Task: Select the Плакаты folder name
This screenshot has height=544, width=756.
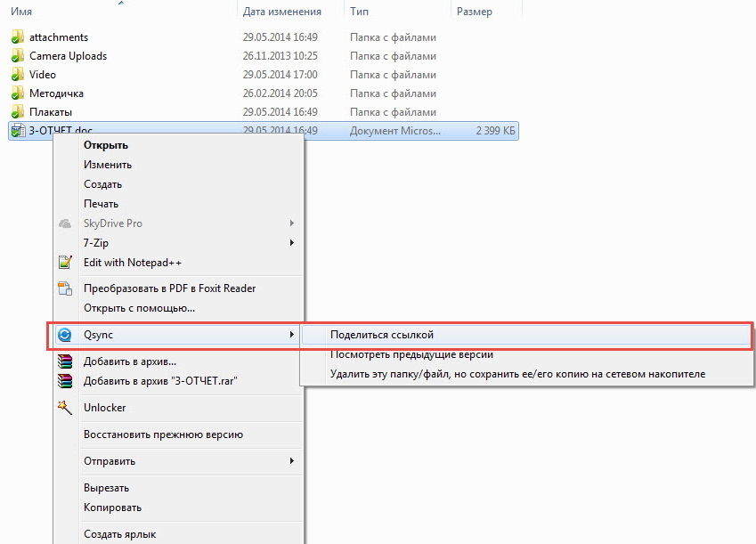Action: coord(51,112)
